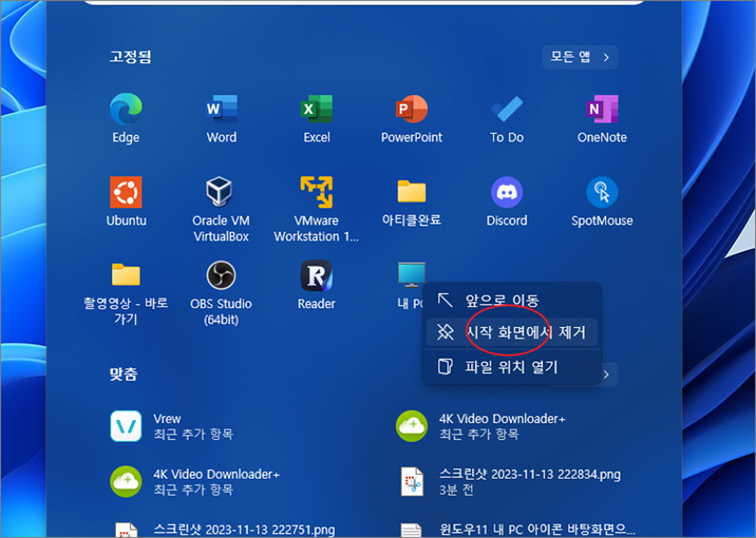
Task: Launch OneNote from pinned apps
Action: tap(602, 110)
